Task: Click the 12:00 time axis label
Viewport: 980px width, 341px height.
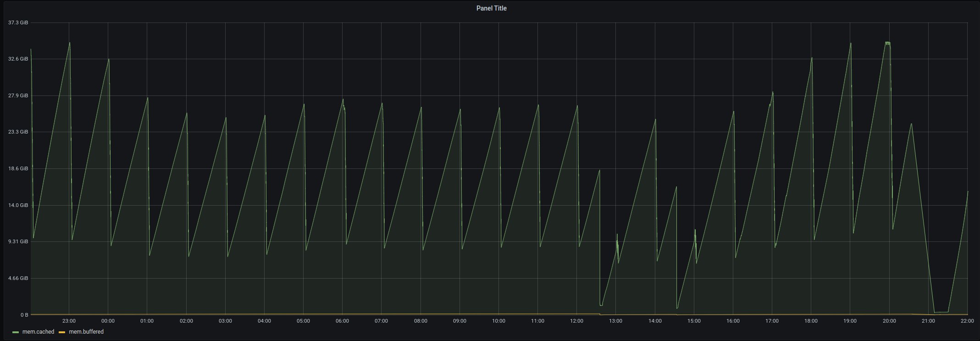Action: click(576, 321)
